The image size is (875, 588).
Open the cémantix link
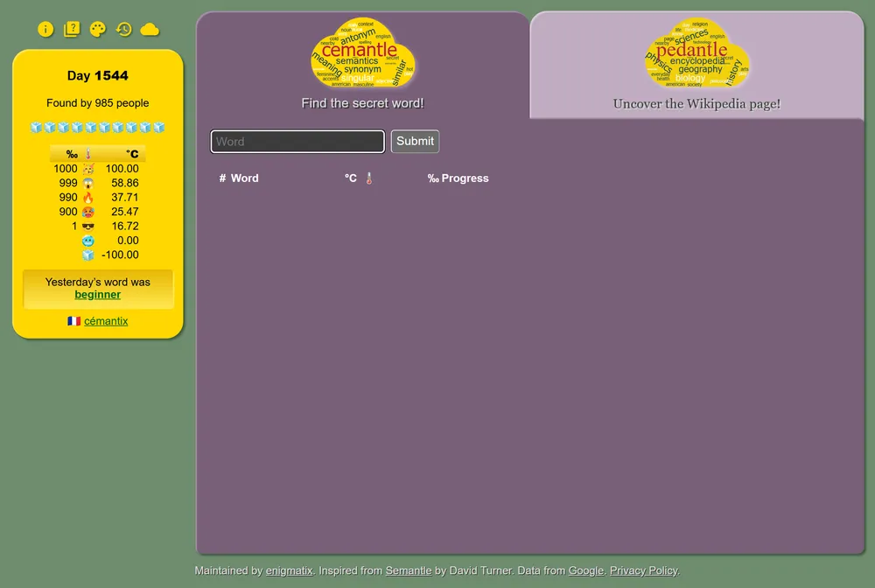106,321
